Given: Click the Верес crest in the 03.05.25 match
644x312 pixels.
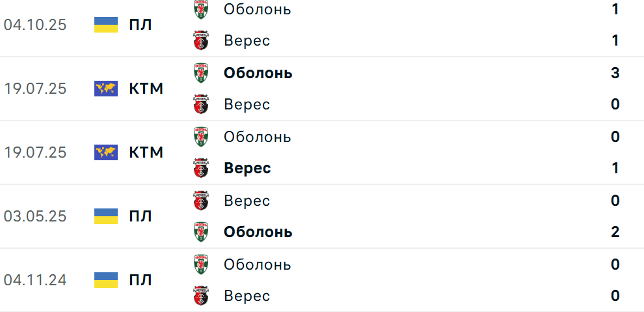Looking at the screenshot, I should point(202,201).
